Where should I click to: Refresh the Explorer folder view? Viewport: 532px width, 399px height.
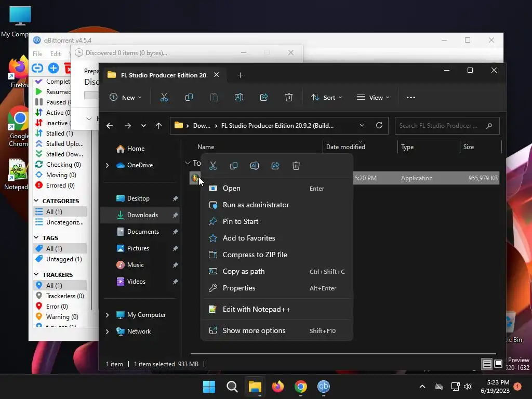[x=379, y=125]
